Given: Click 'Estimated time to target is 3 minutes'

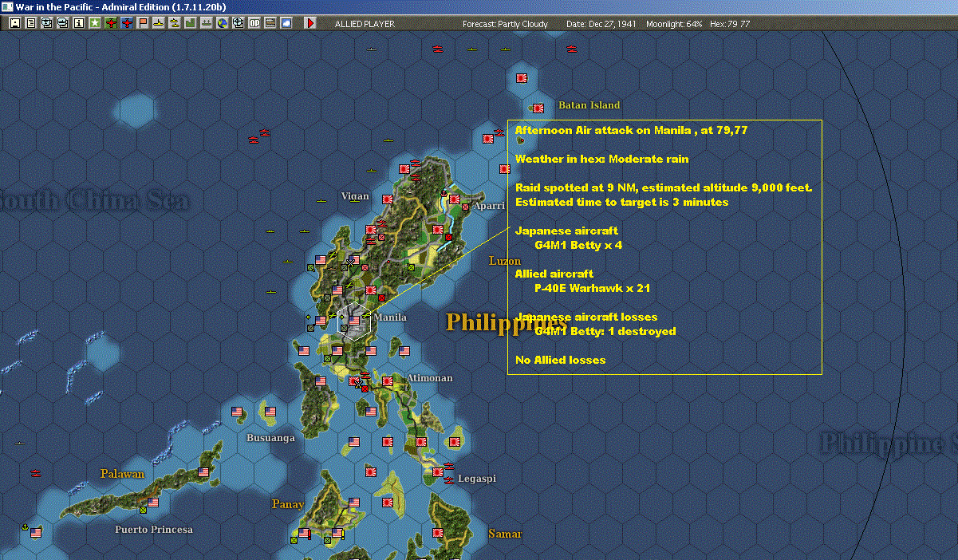Looking at the screenshot, I should point(621,202).
